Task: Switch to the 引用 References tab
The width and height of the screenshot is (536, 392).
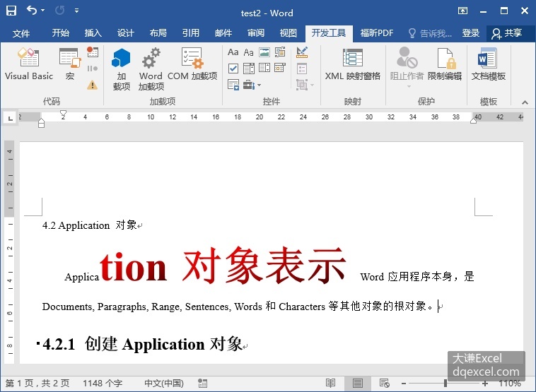Action: 190,33
